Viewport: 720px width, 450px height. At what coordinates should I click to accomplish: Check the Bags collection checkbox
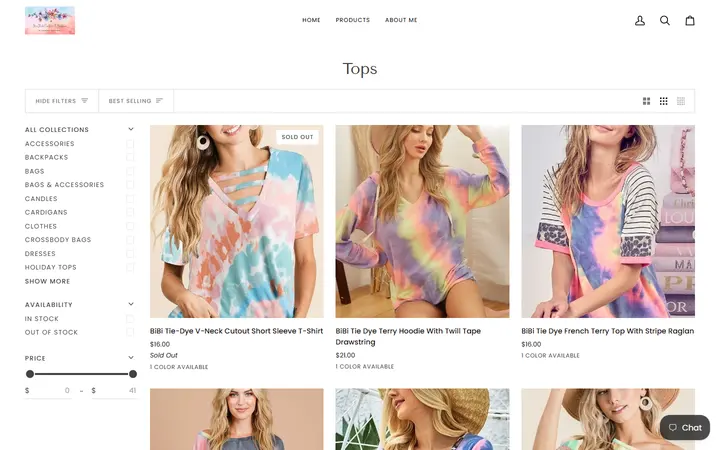coord(130,171)
